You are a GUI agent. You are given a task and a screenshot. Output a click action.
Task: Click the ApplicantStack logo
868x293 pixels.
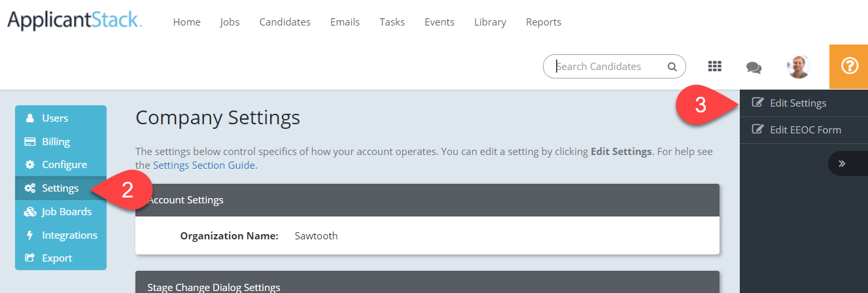pos(75,20)
